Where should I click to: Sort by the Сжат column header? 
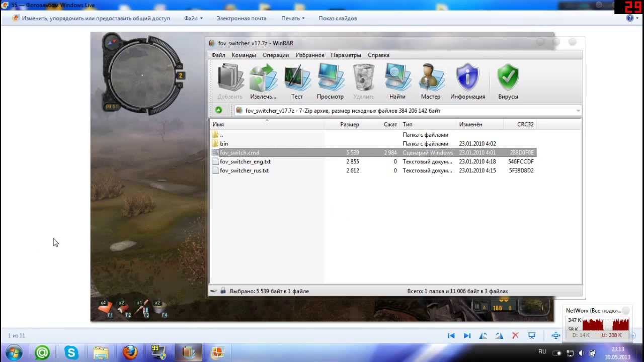[x=381, y=124]
